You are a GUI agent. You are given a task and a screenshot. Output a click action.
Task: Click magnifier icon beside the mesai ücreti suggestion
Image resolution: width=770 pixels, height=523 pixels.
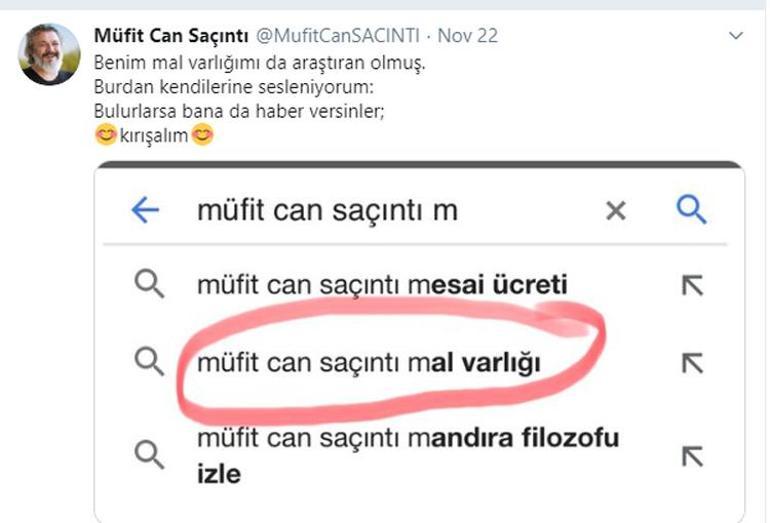149,285
